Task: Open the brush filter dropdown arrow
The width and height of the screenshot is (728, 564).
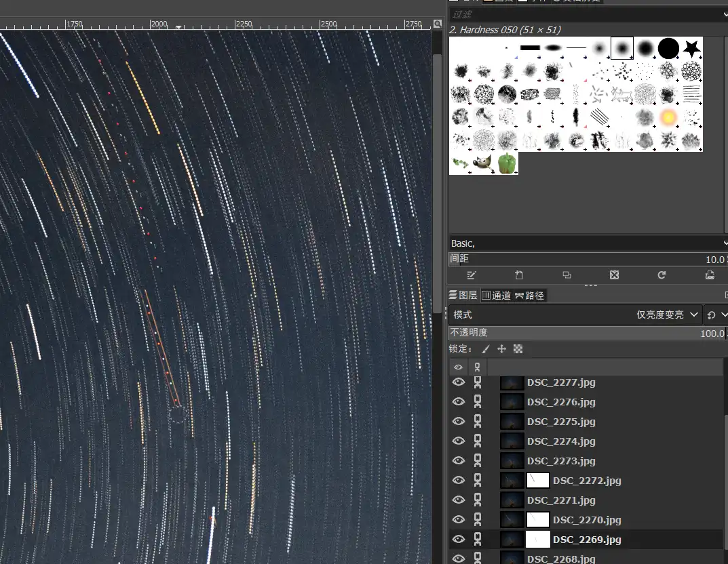Action: tap(724, 14)
